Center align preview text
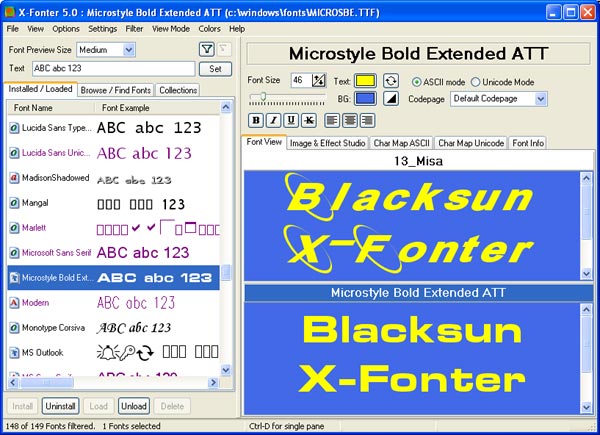 (349, 121)
